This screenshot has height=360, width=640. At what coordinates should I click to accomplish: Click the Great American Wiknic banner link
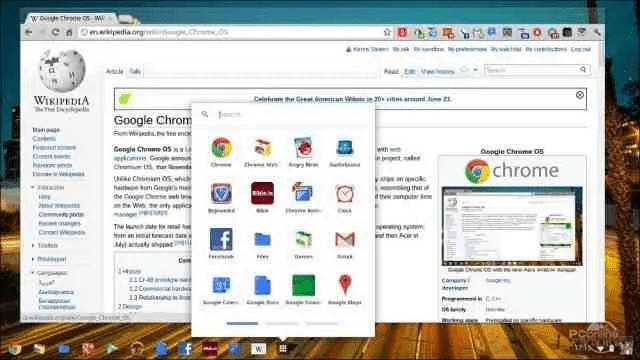tap(352, 99)
